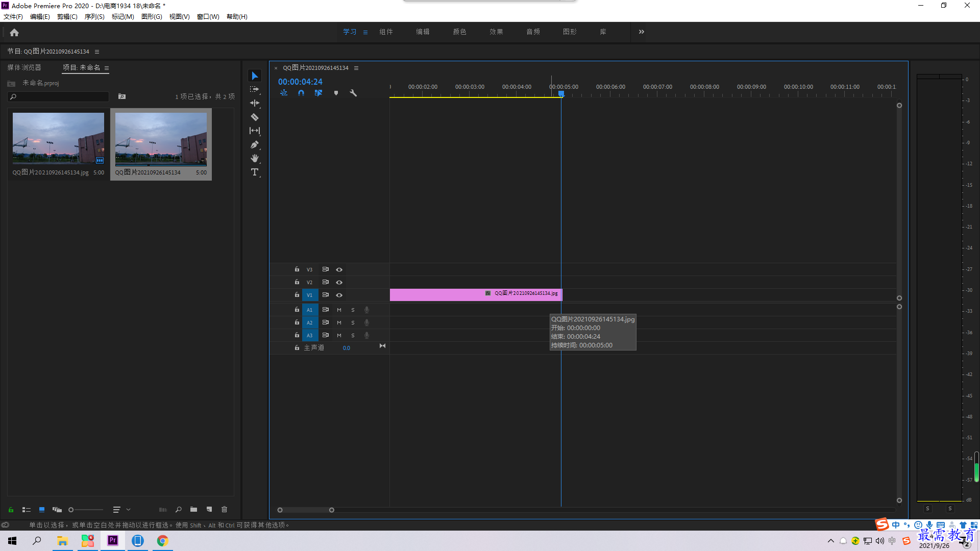Click the Home icon
Screen dimensions: 980x551
[x=14, y=33]
